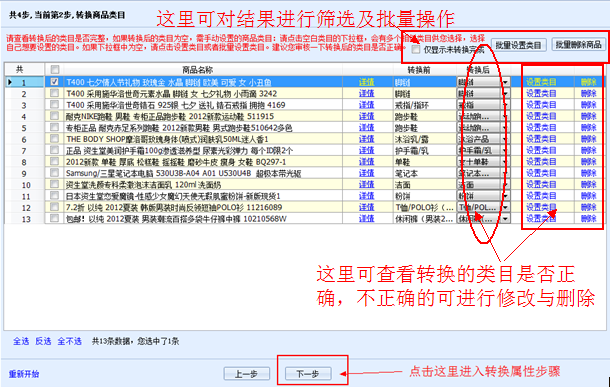This screenshot has width=610, height=387.
Task: Click 设置类目 for row 6 Body Shop item
Action: pos(541,139)
